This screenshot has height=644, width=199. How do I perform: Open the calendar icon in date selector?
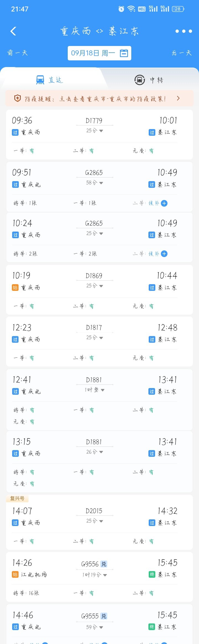click(x=124, y=53)
